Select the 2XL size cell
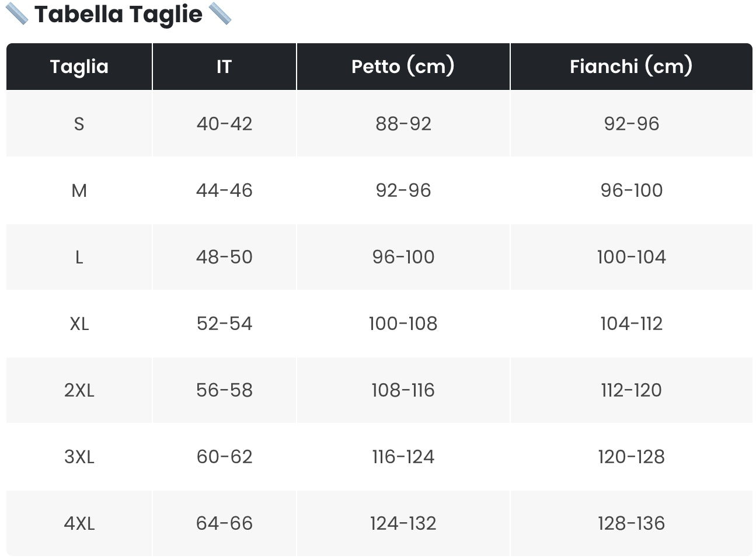 pos(79,390)
